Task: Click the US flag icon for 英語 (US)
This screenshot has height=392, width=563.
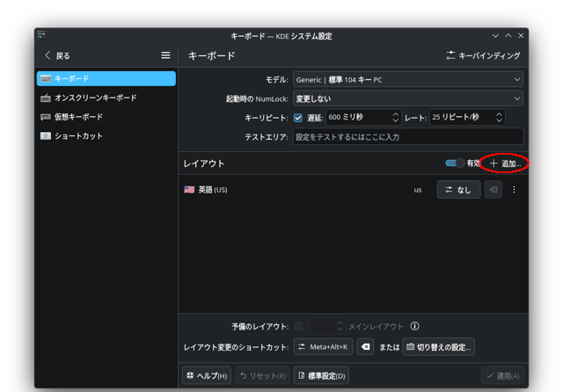Action: pyautogui.click(x=189, y=189)
